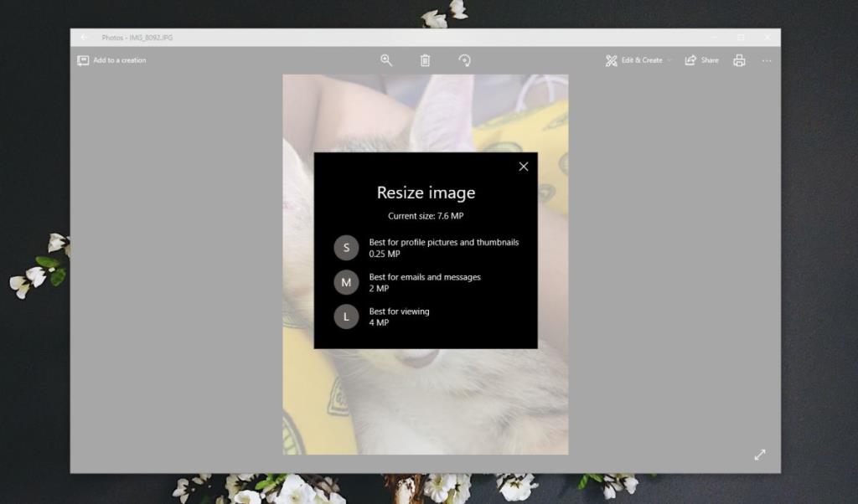Open the Zoom control in the toolbar
The width and height of the screenshot is (858, 504).
[386, 59]
